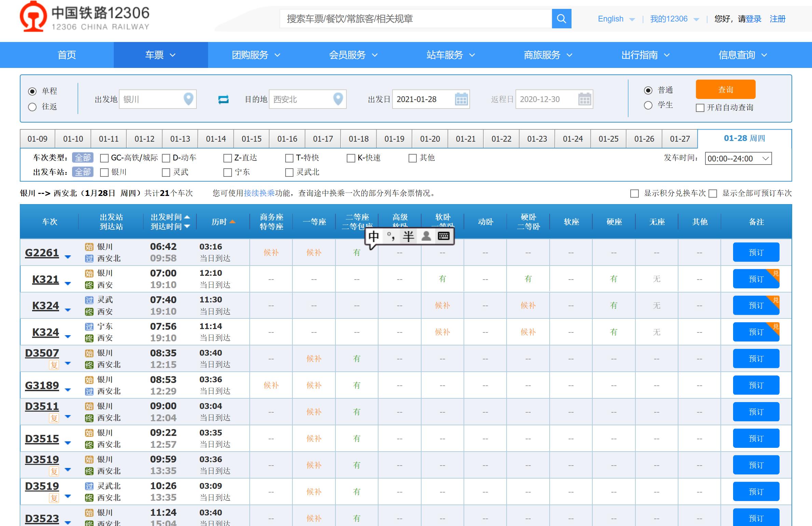Click 复 badge under train D3507
This screenshot has height=526, width=812.
point(54,365)
